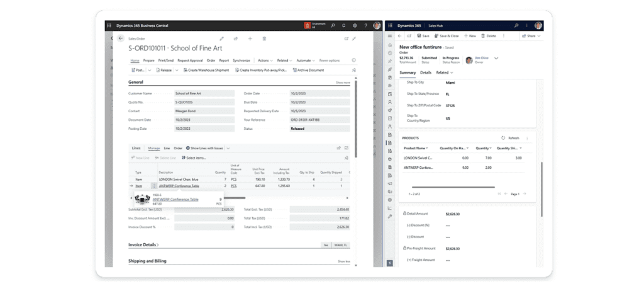This screenshot has height=286, width=644.
Task: Delete the order using the trash icon
Action: 264,38
